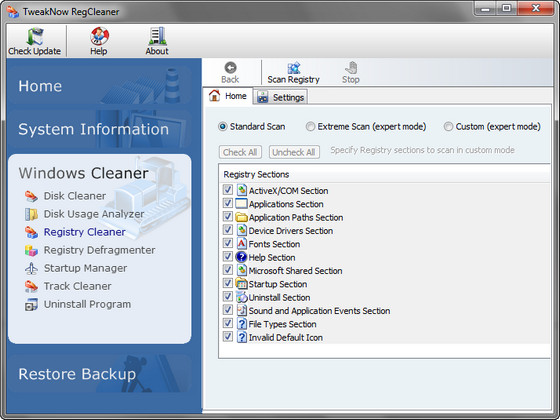Viewport: 560px width, 420px height.
Task: Click the Check All button
Action: 240,152
